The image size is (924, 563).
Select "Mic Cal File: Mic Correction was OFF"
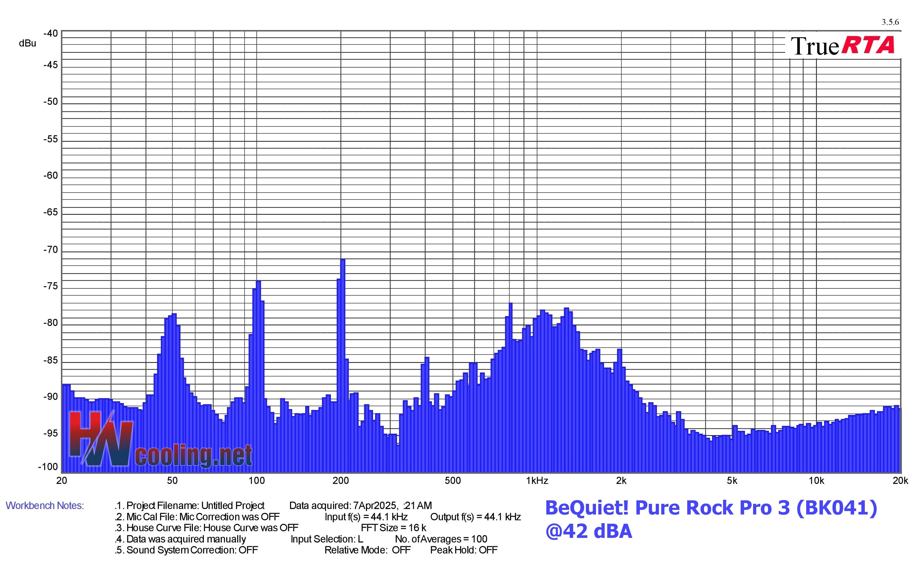pyautogui.click(x=203, y=517)
